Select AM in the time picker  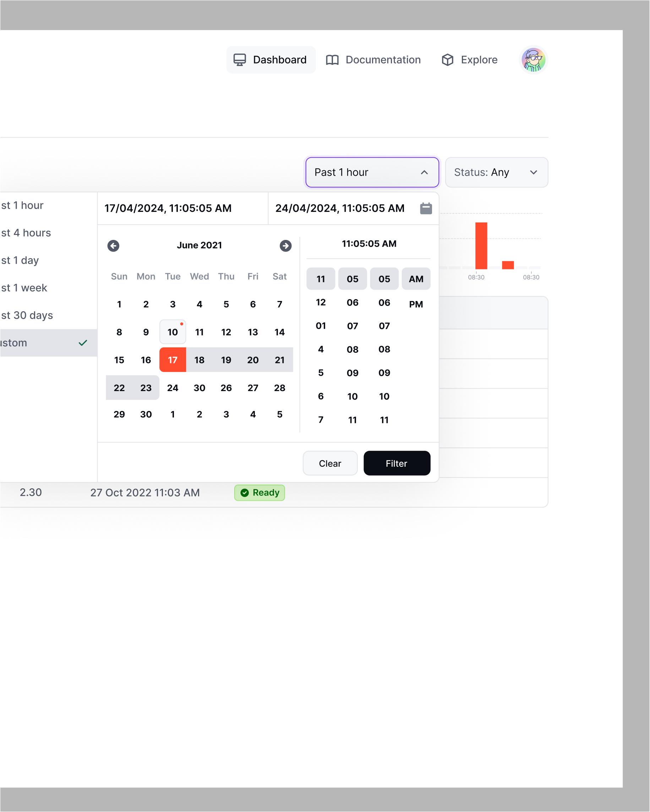pos(416,279)
